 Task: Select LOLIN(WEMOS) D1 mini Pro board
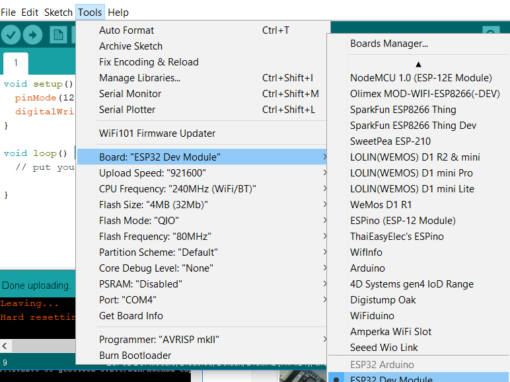tap(419, 173)
